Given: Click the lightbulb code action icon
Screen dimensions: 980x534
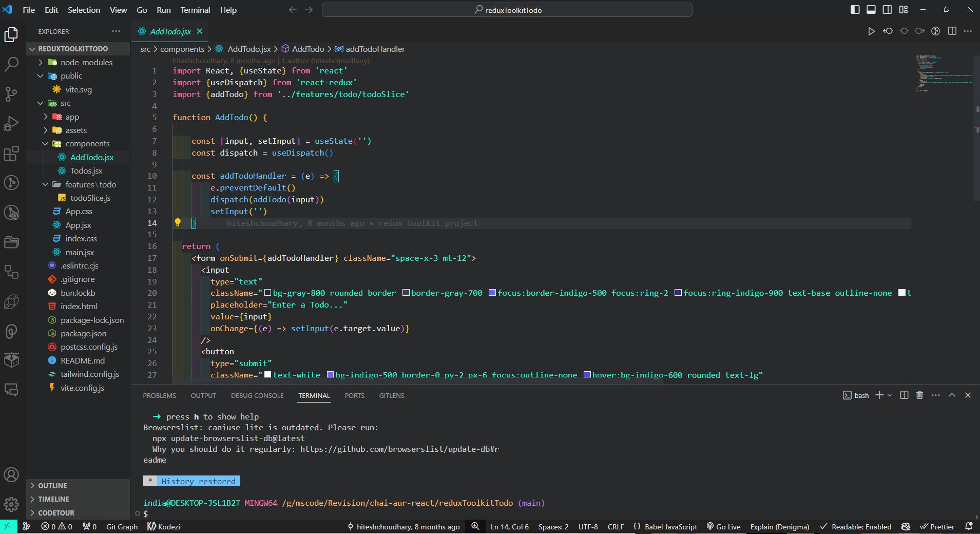Looking at the screenshot, I should click(178, 223).
